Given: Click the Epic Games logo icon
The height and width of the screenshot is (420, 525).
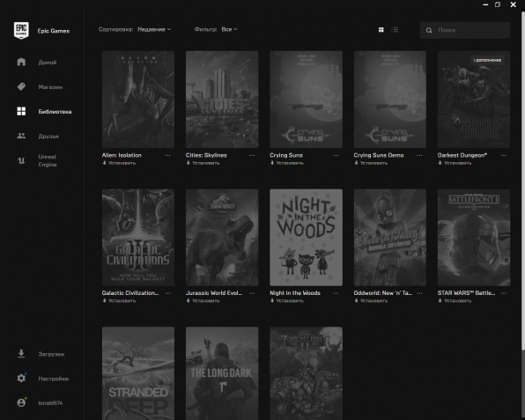Looking at the screenshot, I should coord(21,31).
